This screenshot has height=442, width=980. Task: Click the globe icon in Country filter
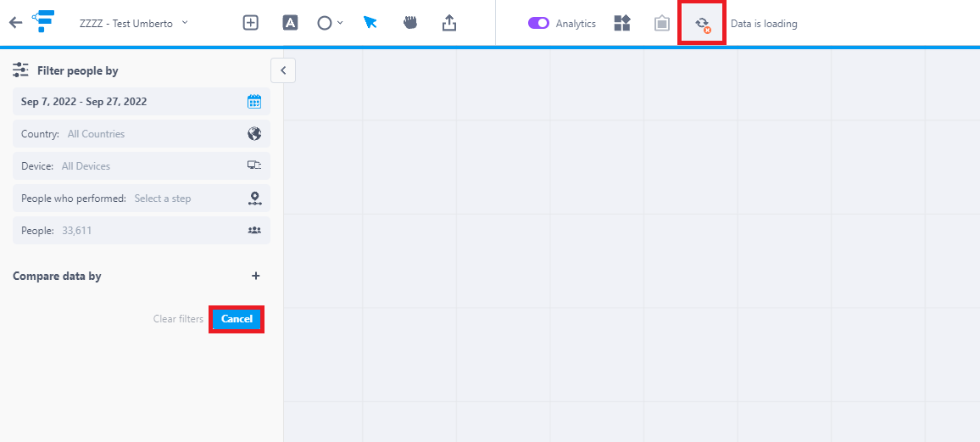pos(254,134)
